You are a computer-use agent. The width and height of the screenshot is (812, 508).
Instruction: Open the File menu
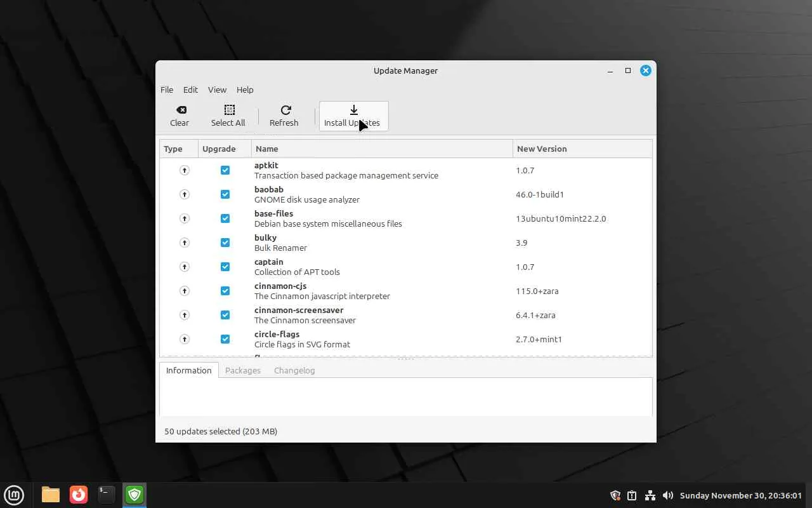point(167,90)
